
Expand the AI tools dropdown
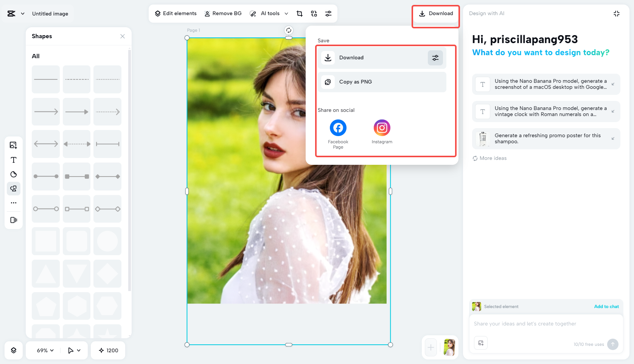point(286,13)
